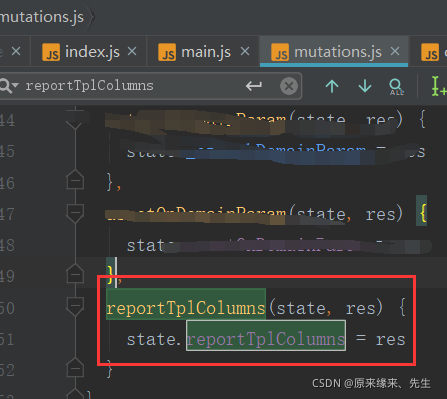Go to next search occurrence arrow
This screenshot has height=399, width=447.
(365, 86)
